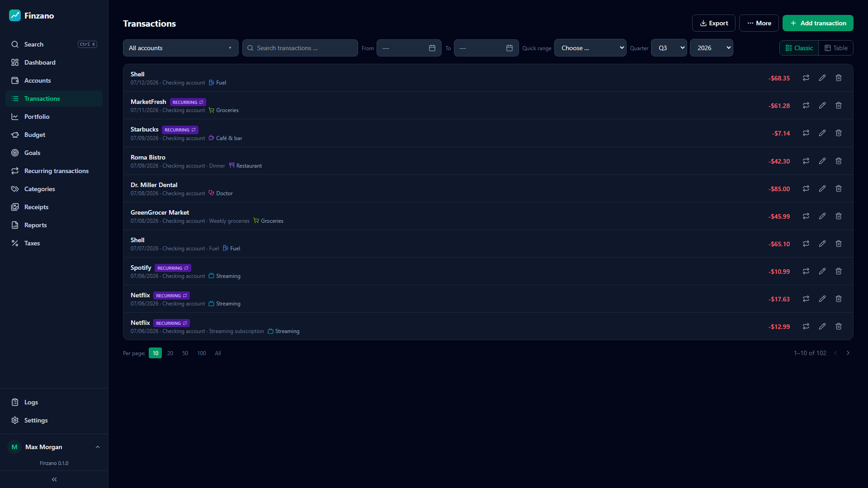The height and width of the screenshot is (488, 868).
Task: Delete the GreenGrocer Market transaction
Action: pos(839,216)
